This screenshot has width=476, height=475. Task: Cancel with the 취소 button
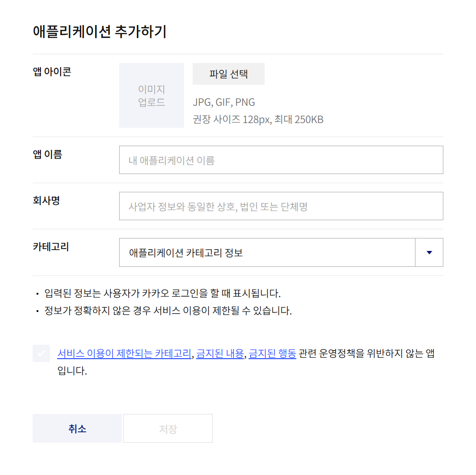(x=77, y=428)
